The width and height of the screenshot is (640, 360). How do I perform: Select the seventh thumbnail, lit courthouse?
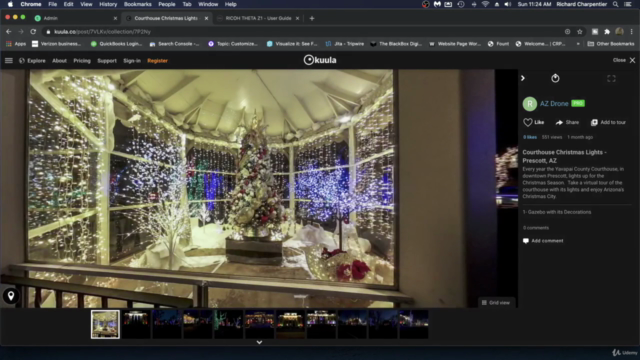click(291, 324)
